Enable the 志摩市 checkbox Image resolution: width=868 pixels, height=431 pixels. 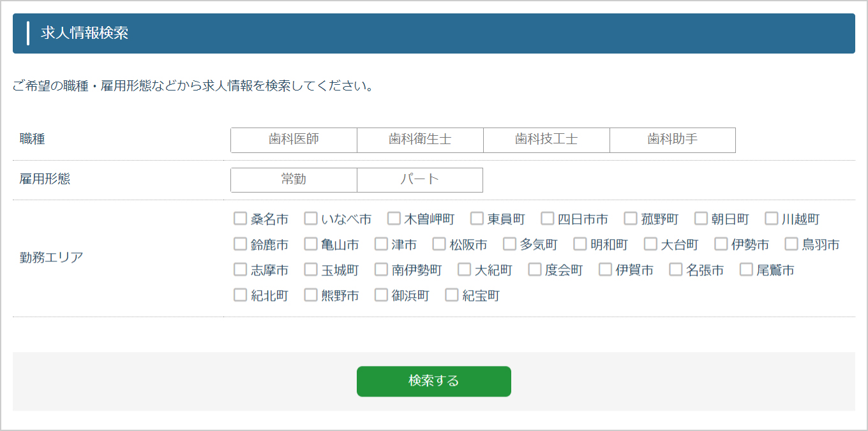click(x=240, y=270)
